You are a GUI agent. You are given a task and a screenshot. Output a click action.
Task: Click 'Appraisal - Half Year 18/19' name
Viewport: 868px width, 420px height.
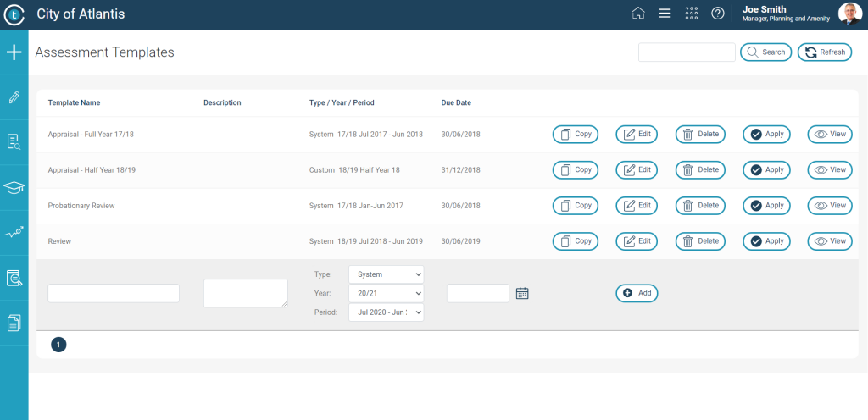click(92, 169)
